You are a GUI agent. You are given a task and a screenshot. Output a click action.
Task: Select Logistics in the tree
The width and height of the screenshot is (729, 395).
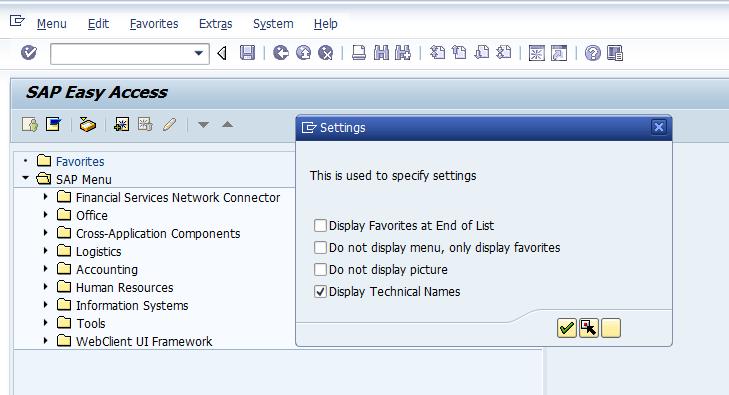99,251
